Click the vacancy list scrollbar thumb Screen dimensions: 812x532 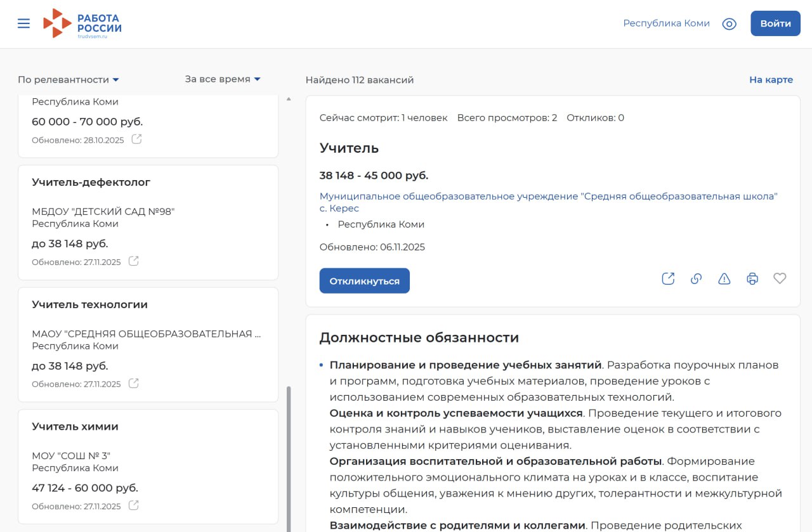point(289,457)
